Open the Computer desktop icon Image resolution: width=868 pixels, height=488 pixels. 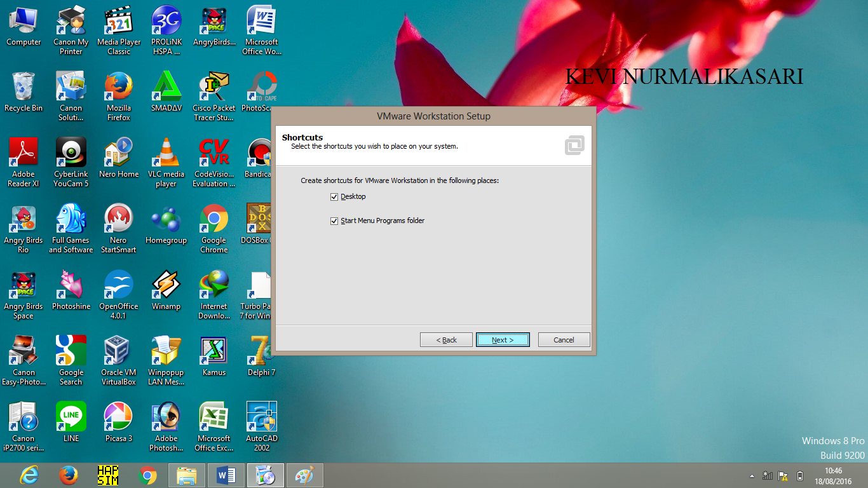(24, 27)
